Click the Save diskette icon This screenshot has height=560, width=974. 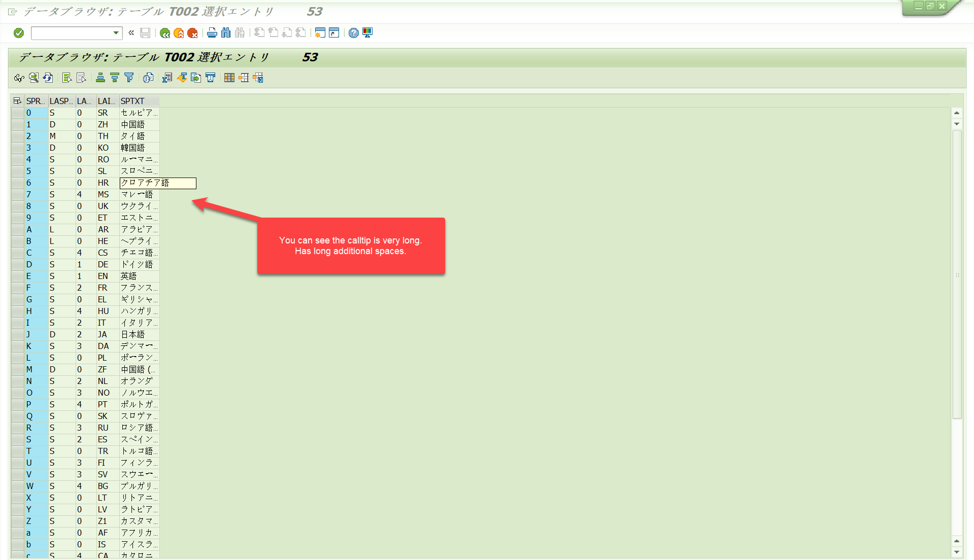(x=145, y=33)
